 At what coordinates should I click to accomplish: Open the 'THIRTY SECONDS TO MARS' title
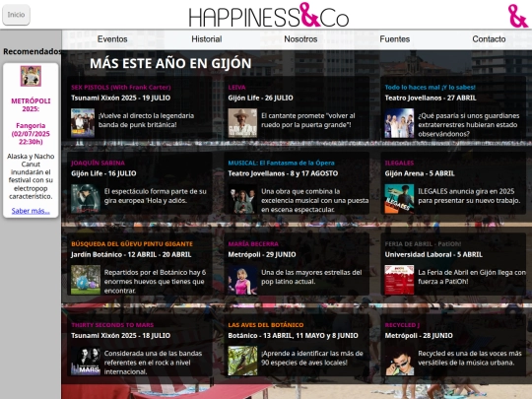click(112, 325)
